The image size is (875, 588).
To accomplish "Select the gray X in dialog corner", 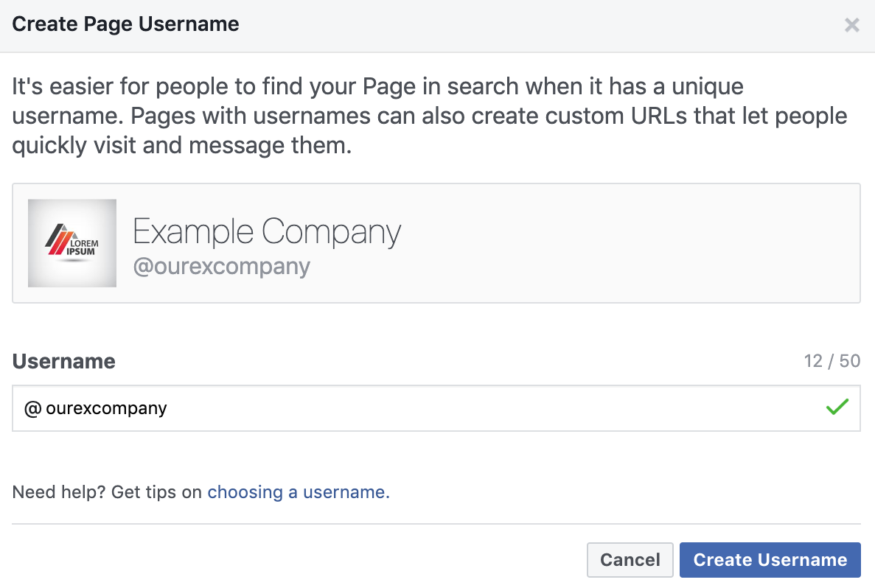I will [851, 24].
